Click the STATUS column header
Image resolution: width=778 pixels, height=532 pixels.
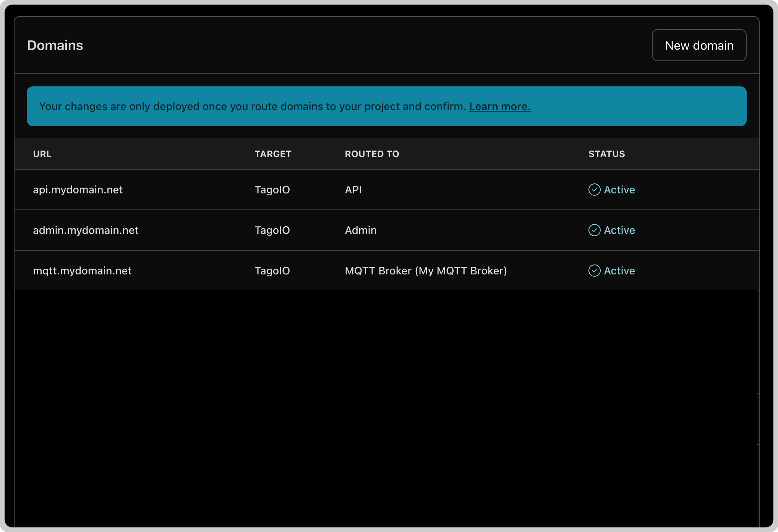(606, 154)
